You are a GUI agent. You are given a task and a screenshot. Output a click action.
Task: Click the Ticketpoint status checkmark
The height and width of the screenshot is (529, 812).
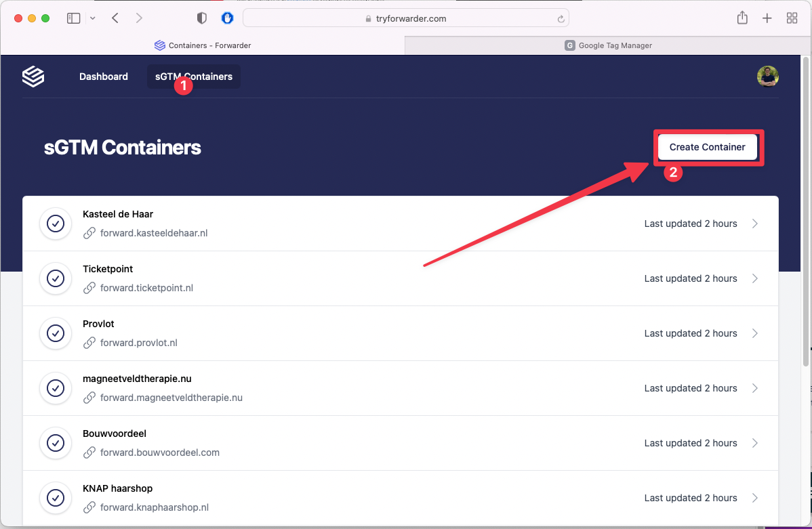pos(56,278)
